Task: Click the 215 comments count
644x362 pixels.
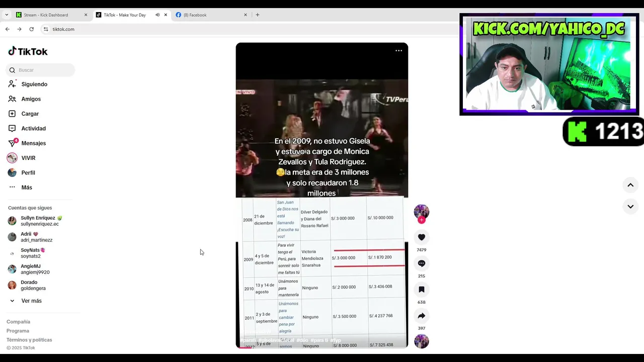Action: pos(422,276)
